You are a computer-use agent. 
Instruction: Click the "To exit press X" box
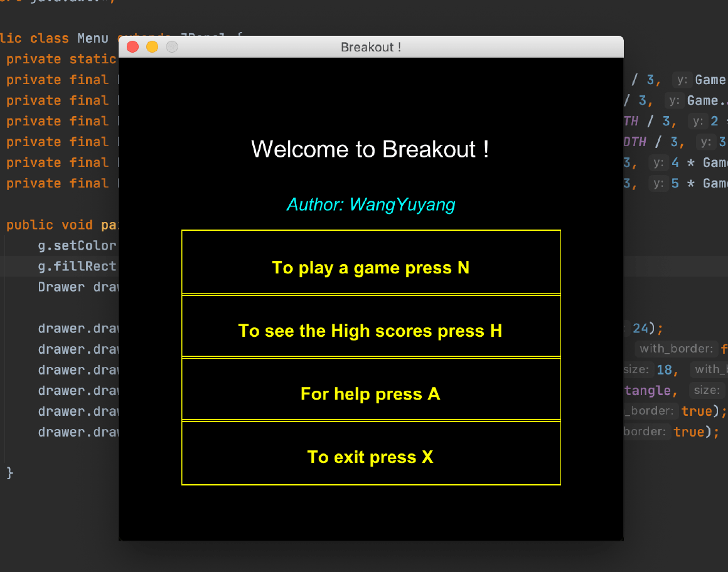[371, 457]
